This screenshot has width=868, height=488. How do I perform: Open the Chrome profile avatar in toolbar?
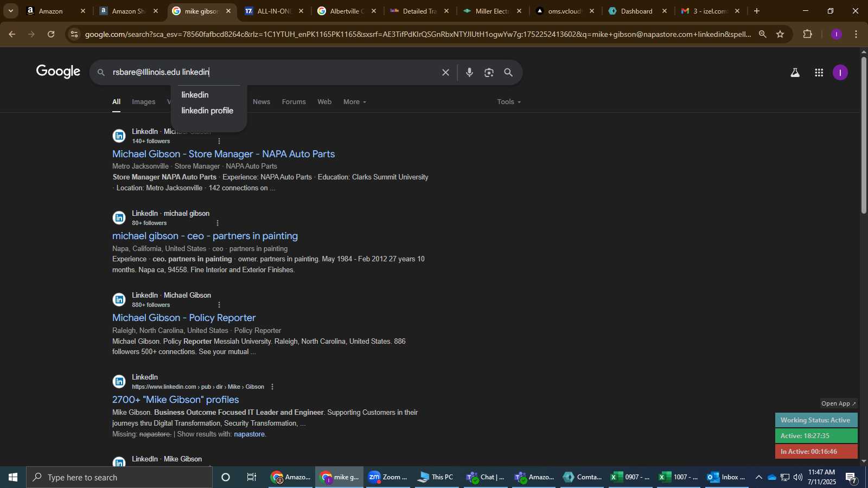click(837, 34)
